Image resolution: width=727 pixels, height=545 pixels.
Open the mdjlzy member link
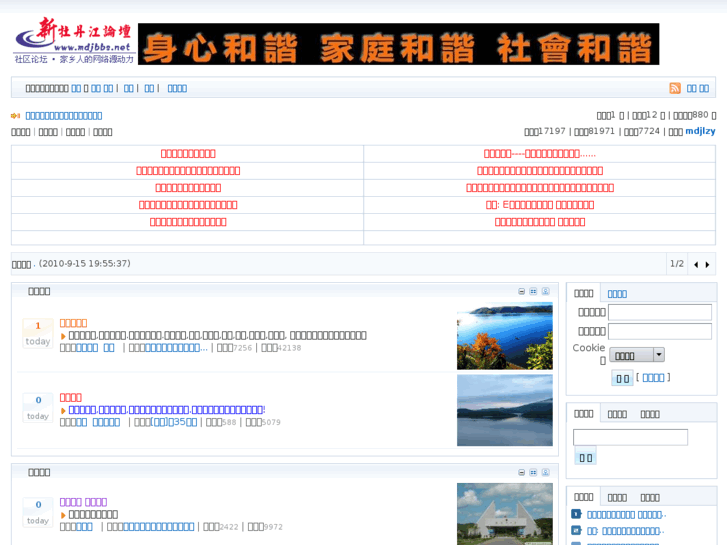click(x=700, y=131)
